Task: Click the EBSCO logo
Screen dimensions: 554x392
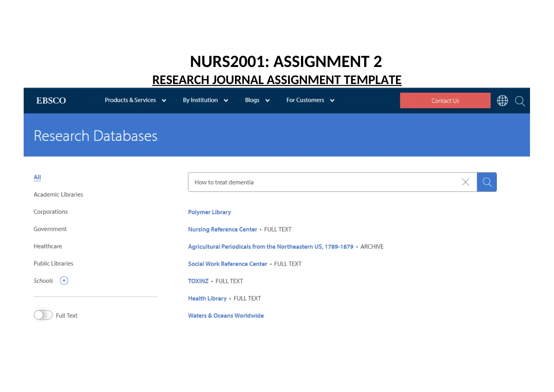Action: [x=51, y=100]
